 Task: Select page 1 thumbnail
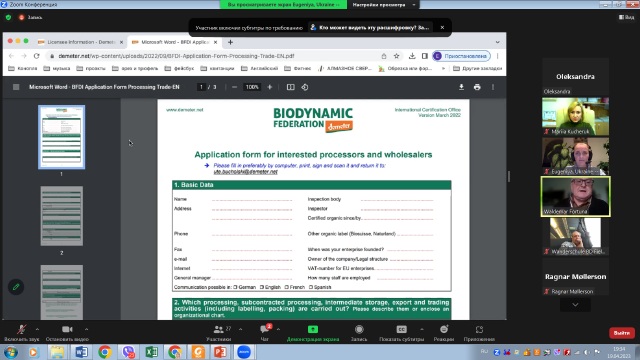click(x=62, y=137)
